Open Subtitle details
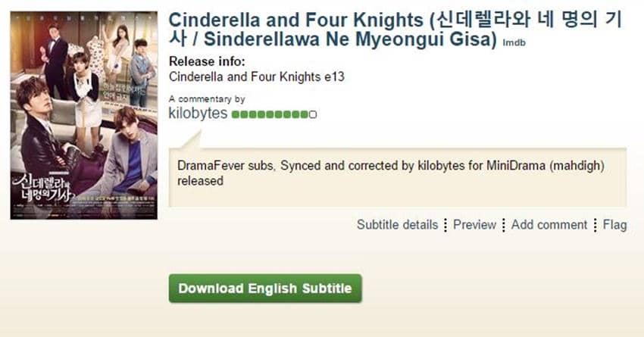This screenshot has height=337, width=644. click(397, 225)
